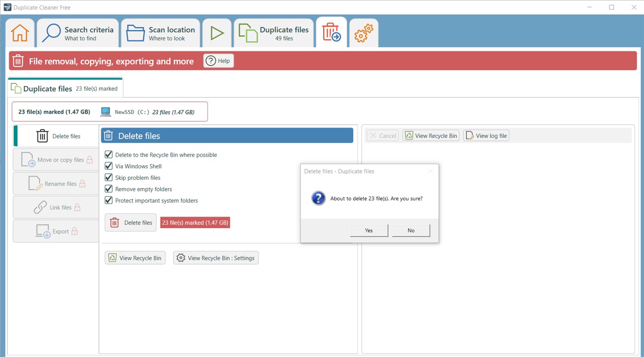Click the Help button
Image resolution: width=644 pixels, height=357 pixels.
(x=218, y=60)
